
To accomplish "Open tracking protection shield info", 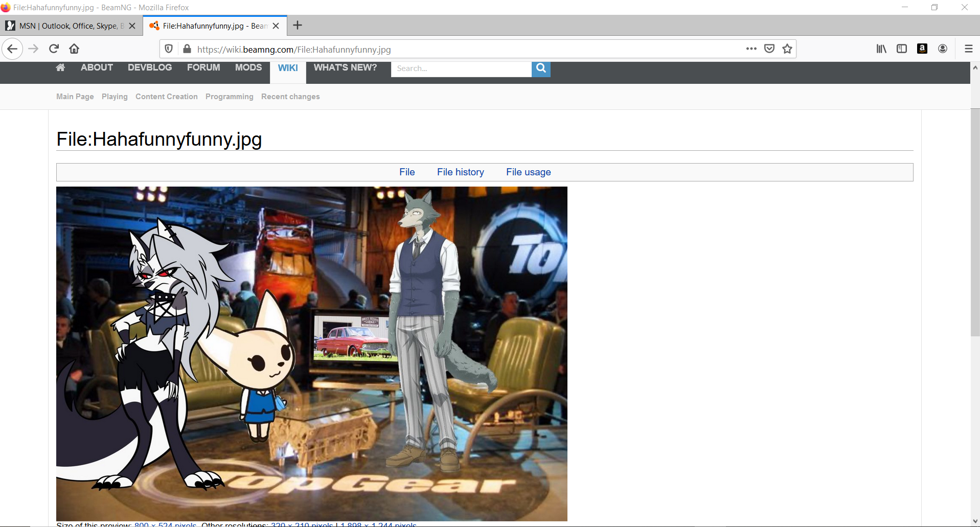I will (169, 49).
